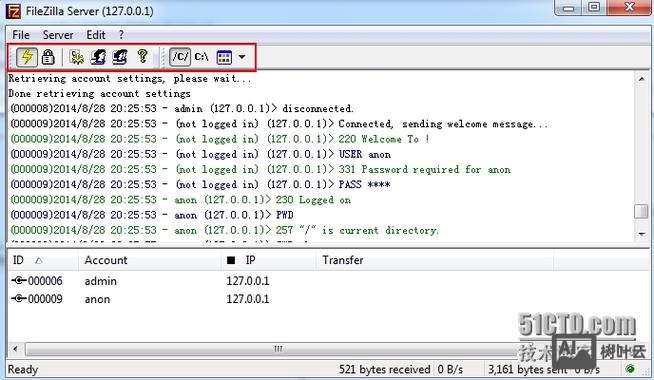The width and height of the screenshot is (654, 380).
Task: Click the 'Ready' status text
Action: [x=23, y=370]
